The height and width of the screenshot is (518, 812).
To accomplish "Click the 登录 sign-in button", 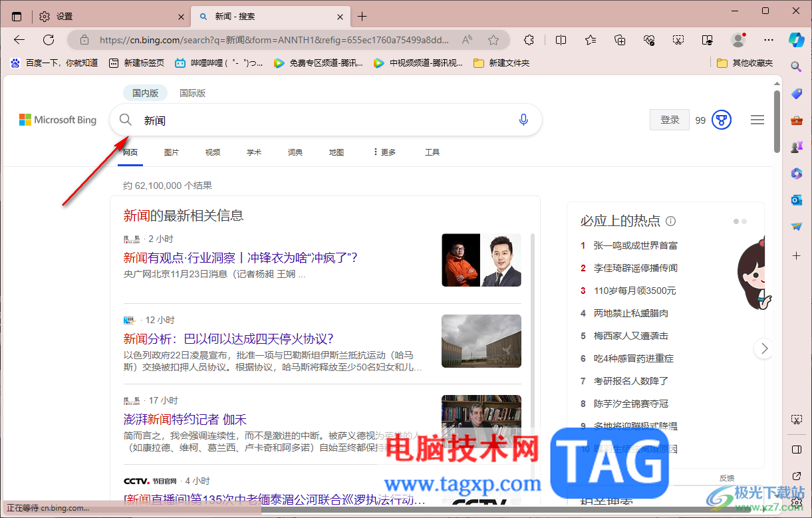I will tap(670, 120).
